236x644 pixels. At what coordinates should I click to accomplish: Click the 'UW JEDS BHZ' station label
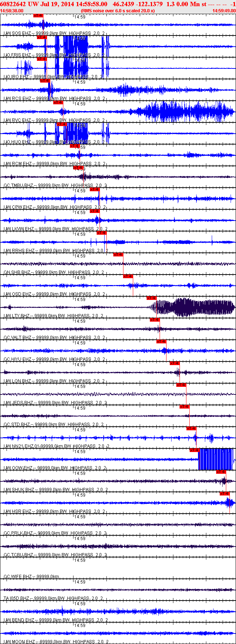(x=18, y=403)
